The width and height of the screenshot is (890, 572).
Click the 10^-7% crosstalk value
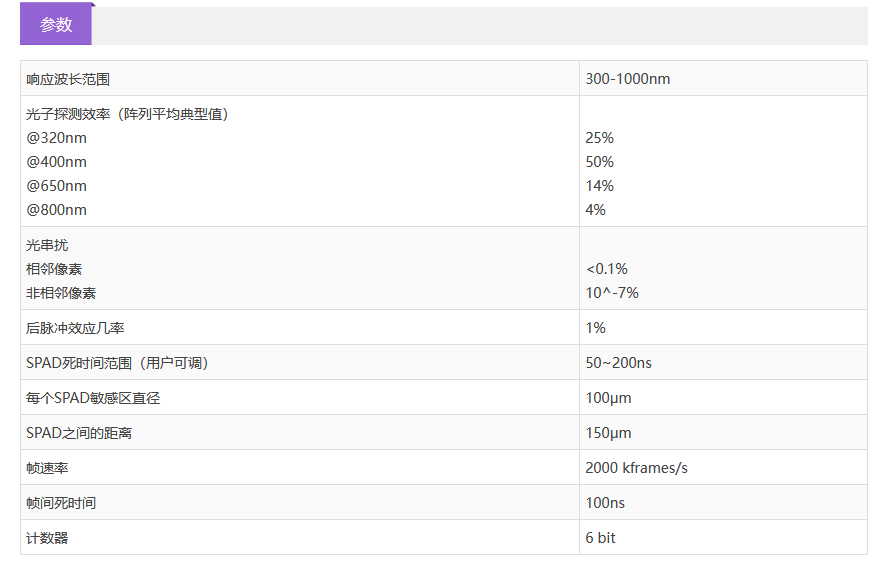612,293
